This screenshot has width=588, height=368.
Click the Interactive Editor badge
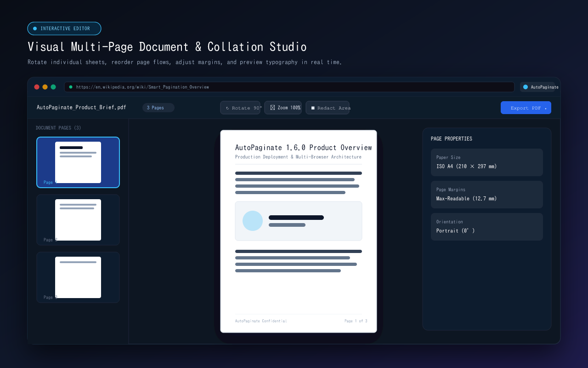point(64,29)
